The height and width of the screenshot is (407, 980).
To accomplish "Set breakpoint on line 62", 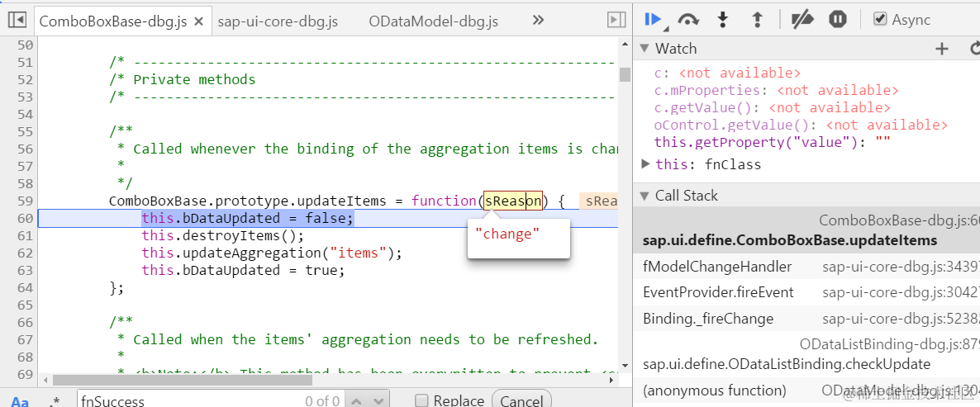I will (x=24, y=253).
